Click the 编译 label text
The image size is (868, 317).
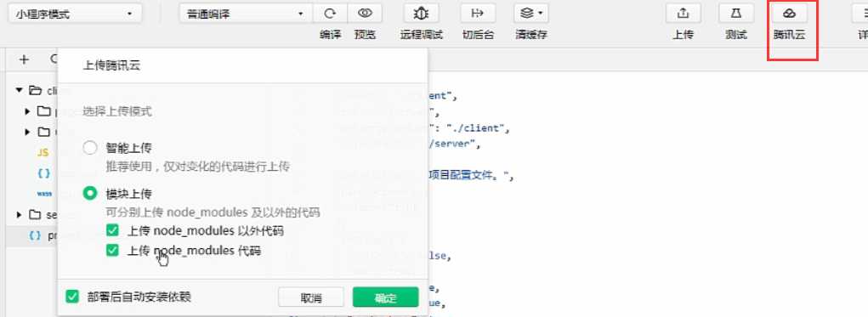[x=330, y=35]
